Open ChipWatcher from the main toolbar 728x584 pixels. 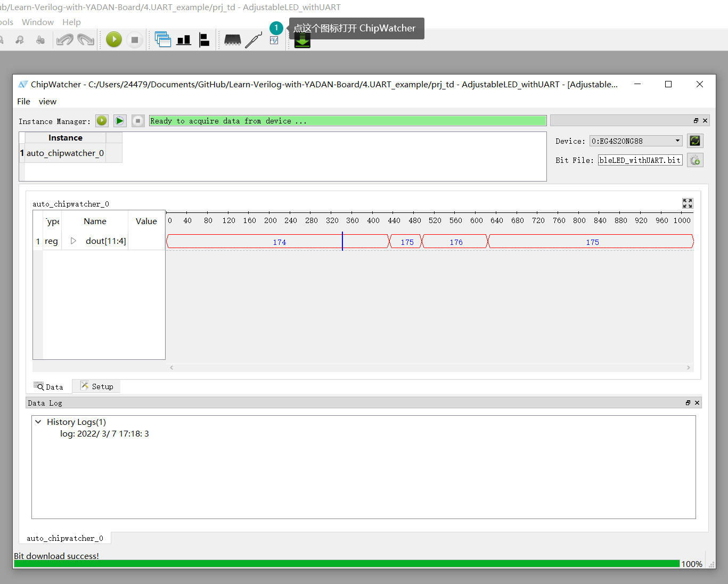click(274, 40)
